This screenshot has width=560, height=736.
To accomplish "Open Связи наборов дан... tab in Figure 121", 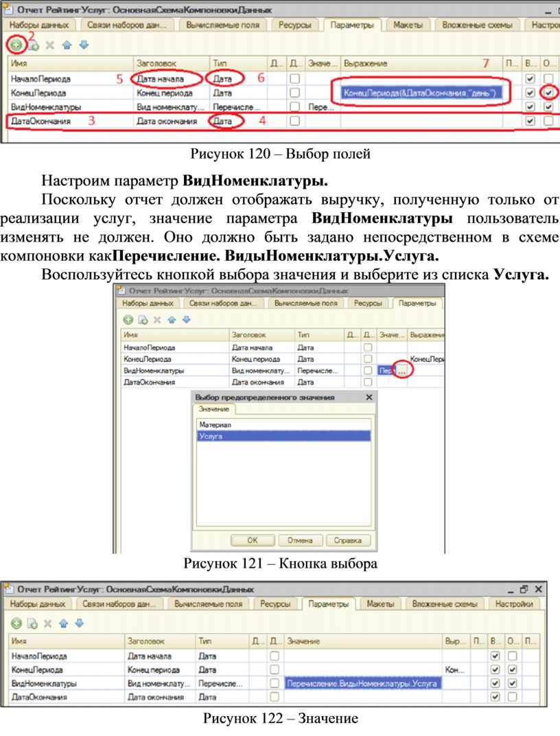I will pos(223,303).
